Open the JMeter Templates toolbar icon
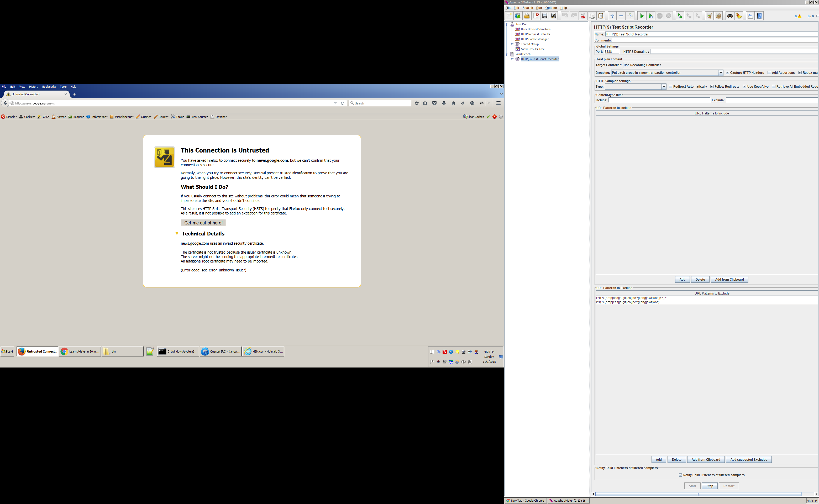Viewport: 819px width, 504px height. [x=518, y=16]
